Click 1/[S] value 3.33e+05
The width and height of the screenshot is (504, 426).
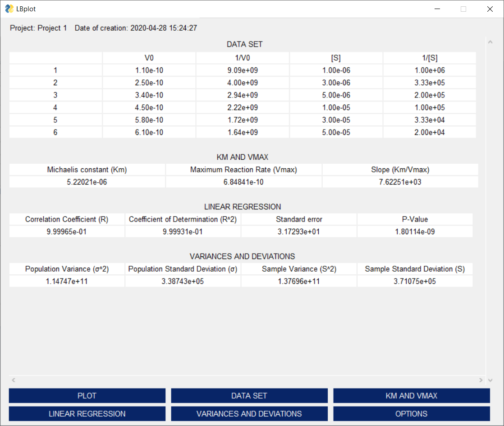pyautogui.click(x=430, y=83)
